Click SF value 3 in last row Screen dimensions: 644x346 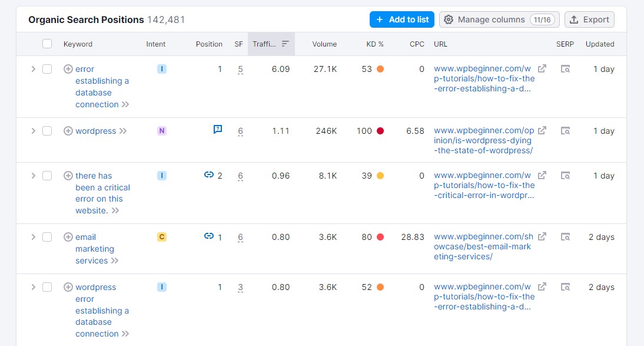[240, 288]
